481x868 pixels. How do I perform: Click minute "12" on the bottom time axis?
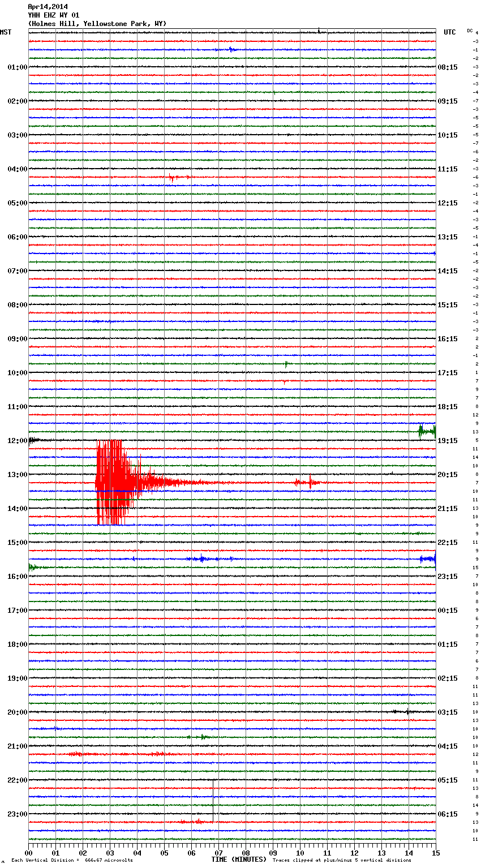pos(354,853)
